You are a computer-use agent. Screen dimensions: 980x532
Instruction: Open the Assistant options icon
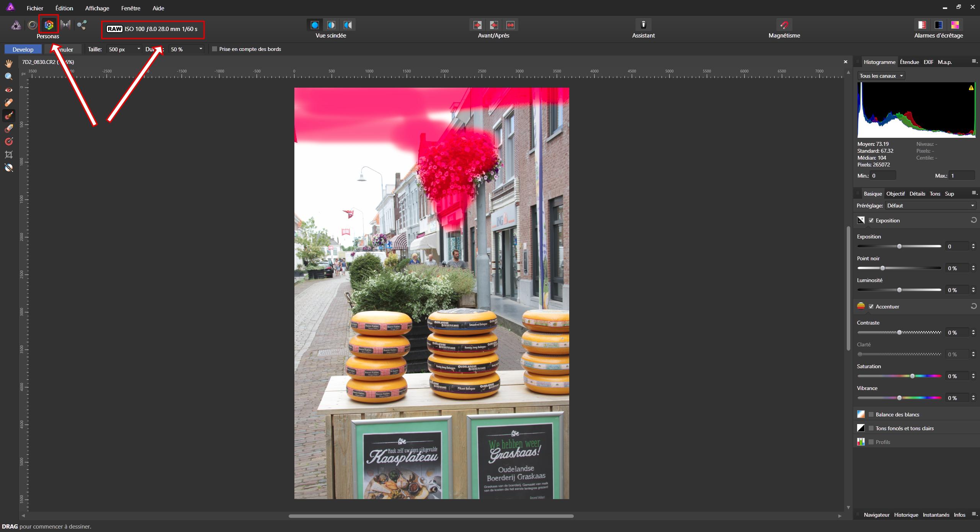pyautogui.click(x=643, y=25)
